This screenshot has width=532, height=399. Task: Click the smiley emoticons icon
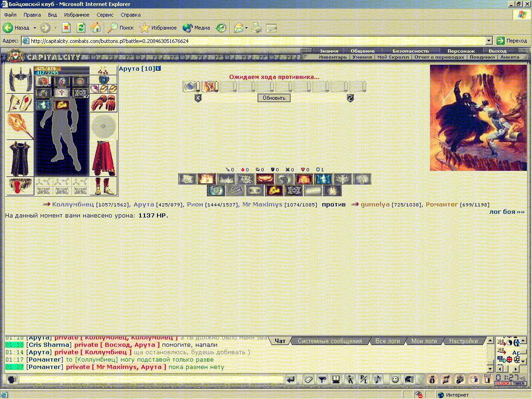coord(394,380)
